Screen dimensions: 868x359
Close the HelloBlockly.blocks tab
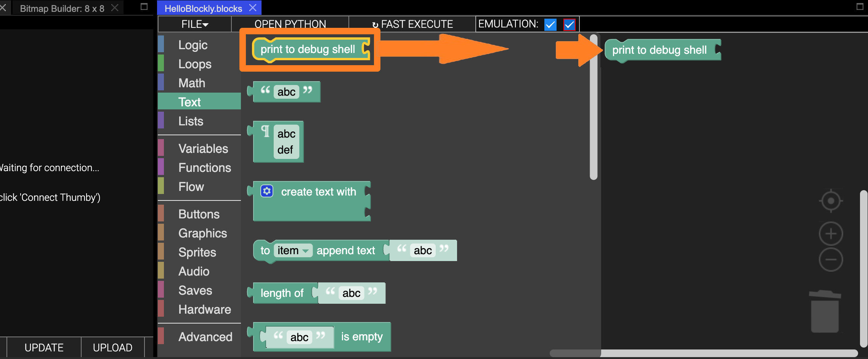pyautogui.click(x=253, y=8)
